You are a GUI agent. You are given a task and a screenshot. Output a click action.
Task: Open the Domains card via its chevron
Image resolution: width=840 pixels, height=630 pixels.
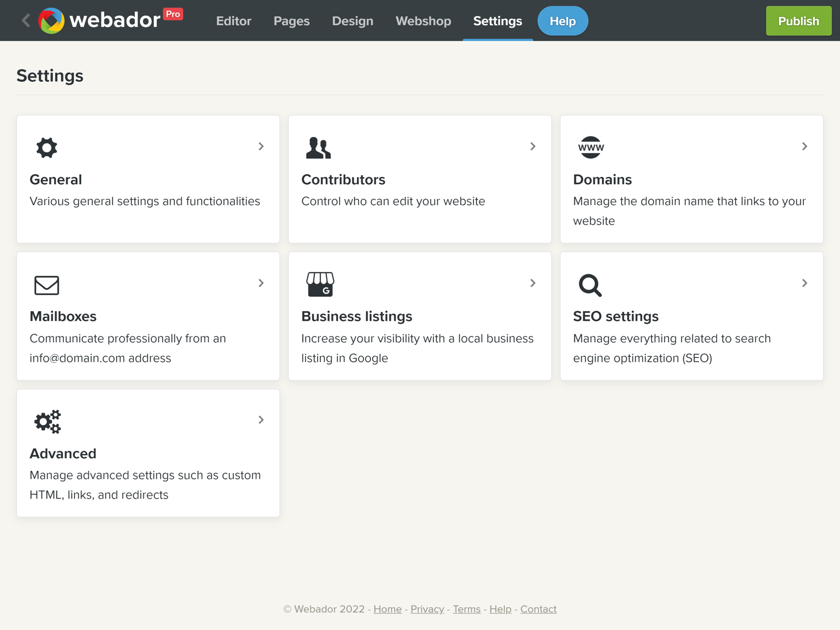tap(804, 146)
